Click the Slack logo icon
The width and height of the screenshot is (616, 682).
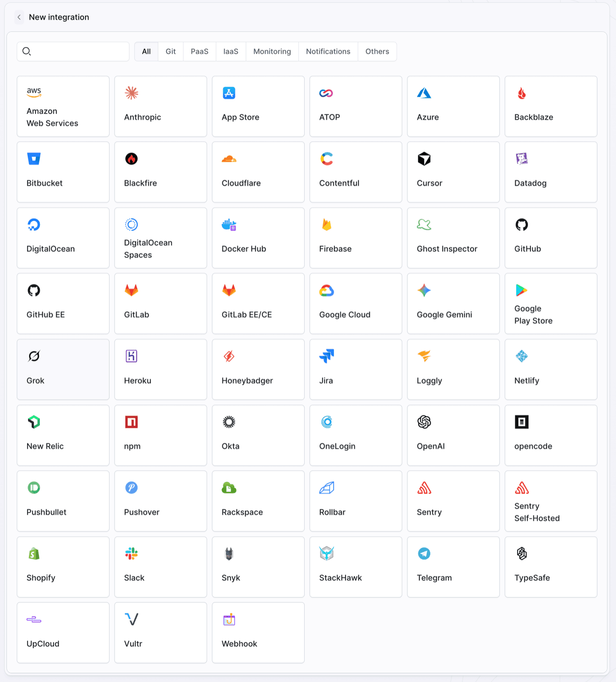pos(131,554)
